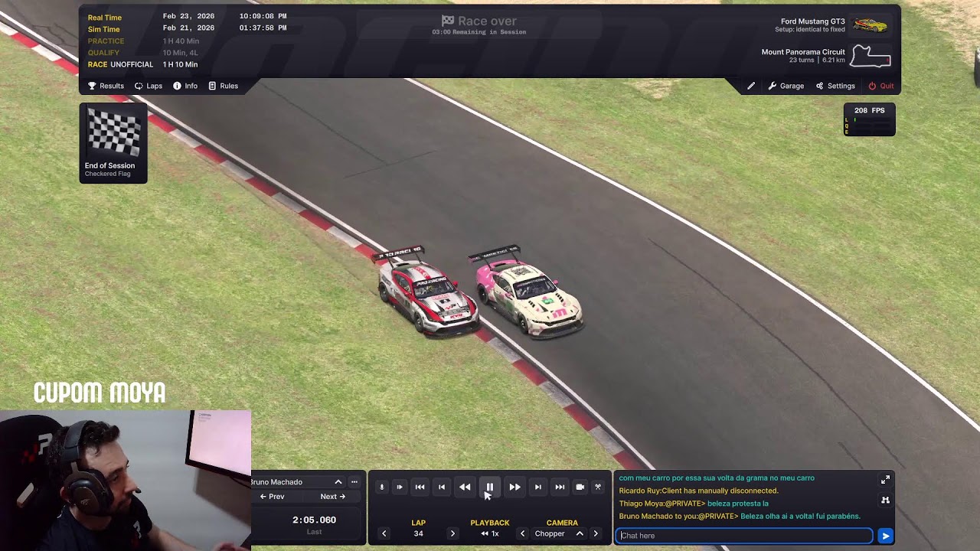Go to Prev driver

pyautogui.click(x=272, y=497)
